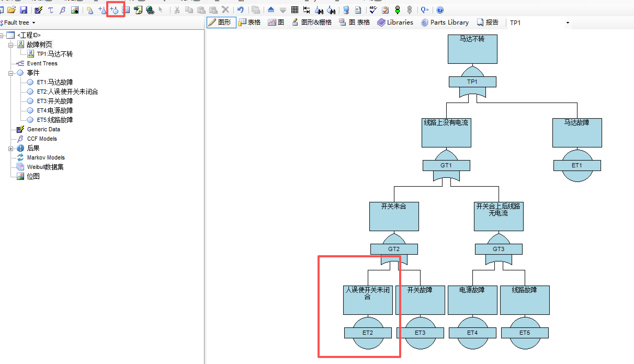
Task: Click the Q= calculation icon
Action: [424, 10]
